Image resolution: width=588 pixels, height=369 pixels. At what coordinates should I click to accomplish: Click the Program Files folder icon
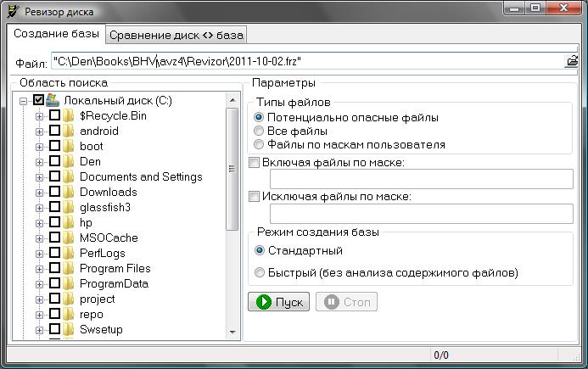click(x=69, y=269)
